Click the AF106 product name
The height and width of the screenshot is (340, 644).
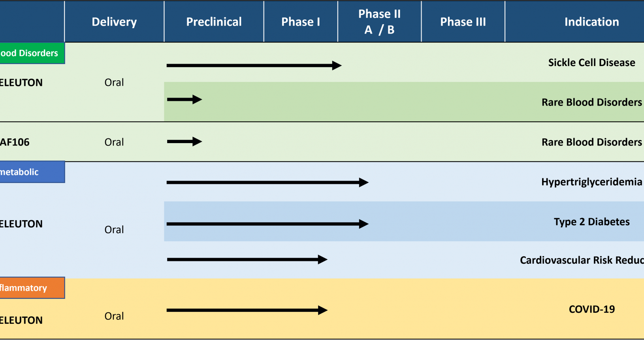pyautogui.click(x=15, y=142)
